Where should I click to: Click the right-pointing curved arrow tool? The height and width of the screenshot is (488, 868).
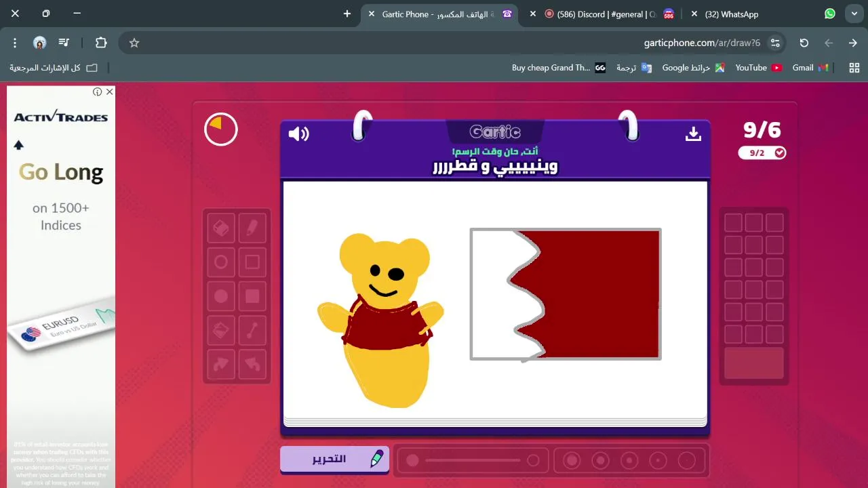click(x=221, y=364)
